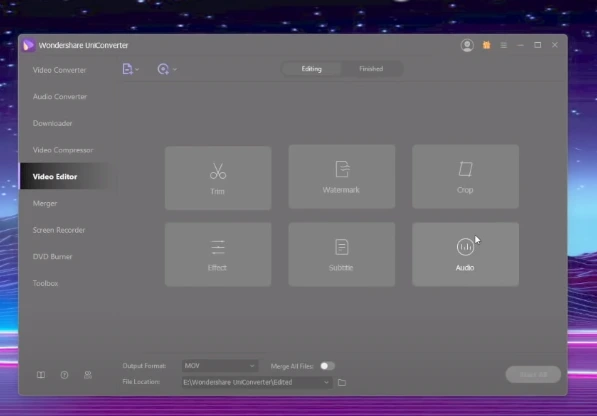This screenshot has width=597, height=416.
Task: Open the user guide book icon
Action: coord(41,375)
